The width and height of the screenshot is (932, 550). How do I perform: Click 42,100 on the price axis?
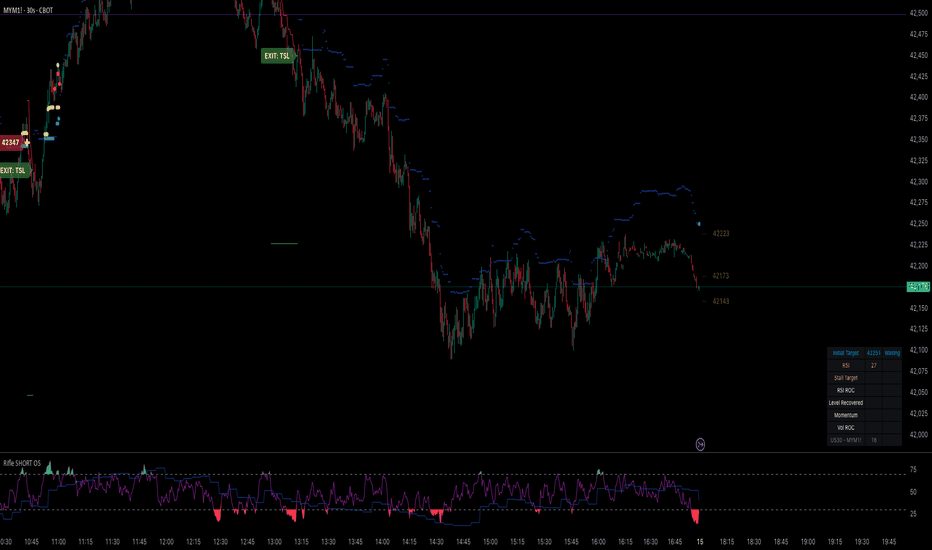pos(918,350)
